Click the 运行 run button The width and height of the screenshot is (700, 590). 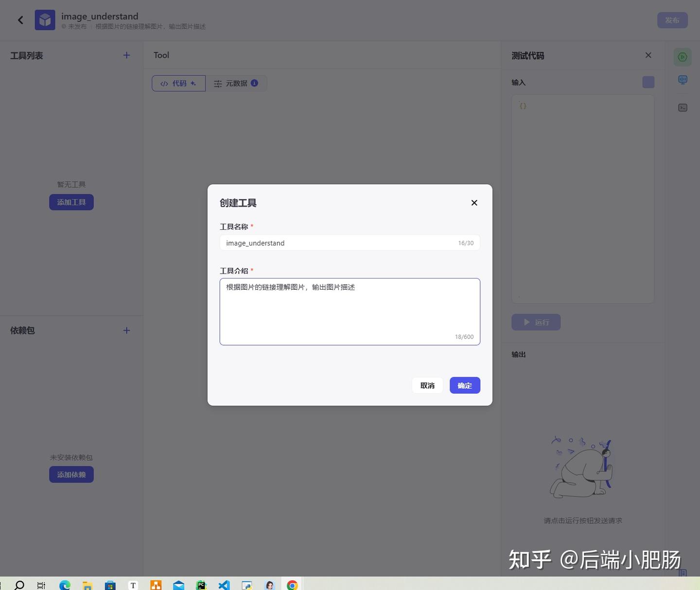(x=536, y=322)
